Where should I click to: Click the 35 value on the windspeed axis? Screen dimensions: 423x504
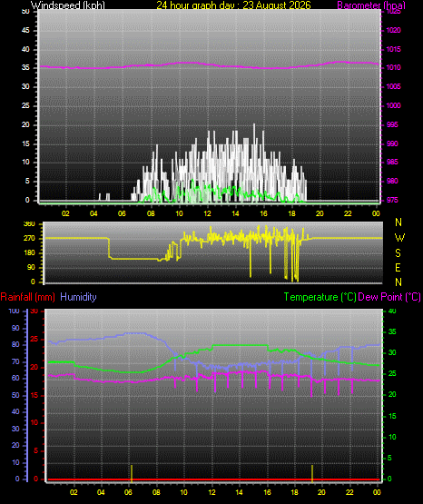tap(25, 67)
